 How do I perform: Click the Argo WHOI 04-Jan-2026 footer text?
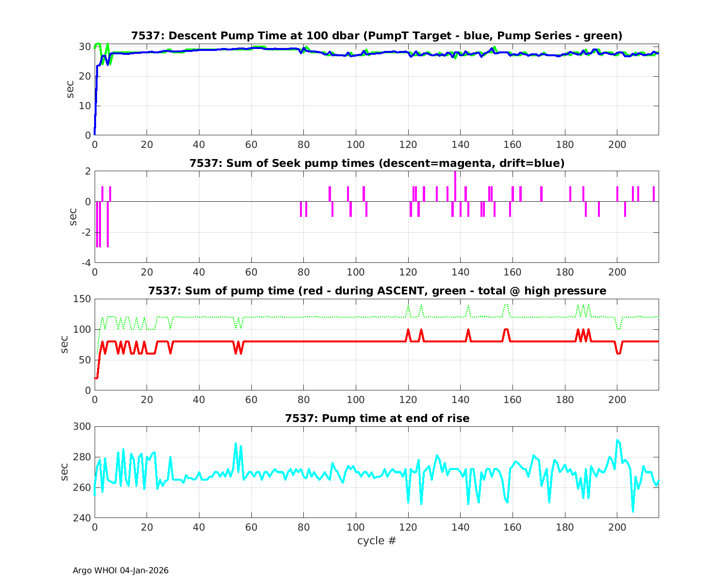pyautogui.click(x=120, y=570)
